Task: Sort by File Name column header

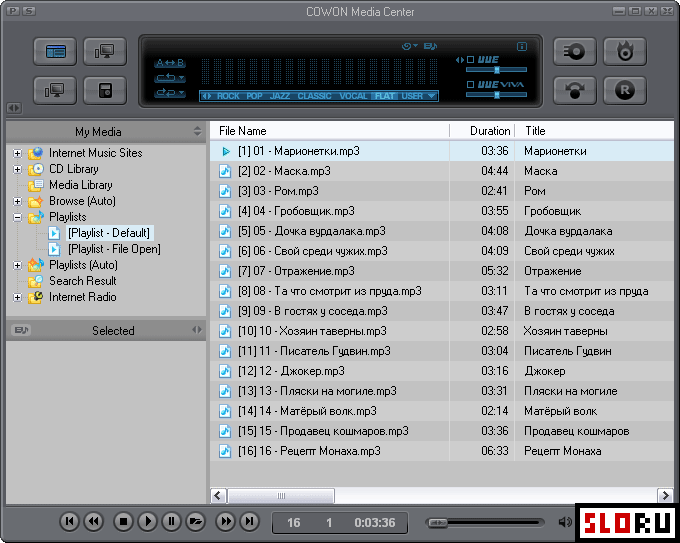Action: point(330,131)
